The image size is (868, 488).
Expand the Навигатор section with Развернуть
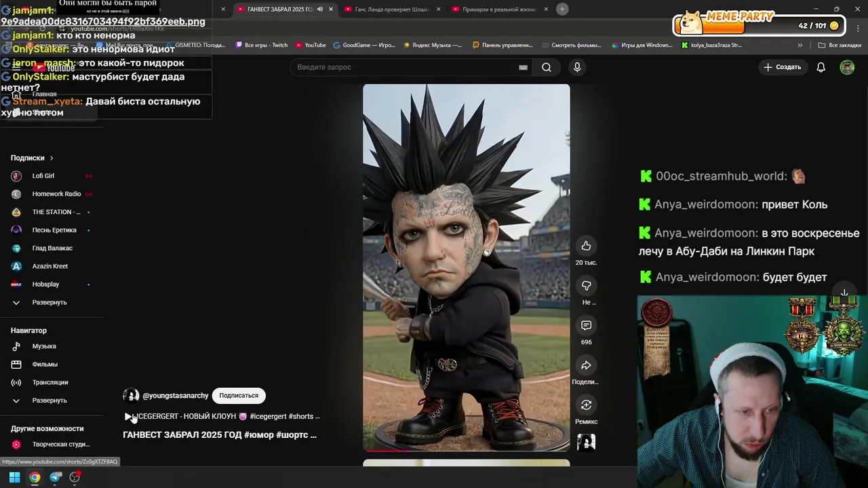tap(51, 401)
